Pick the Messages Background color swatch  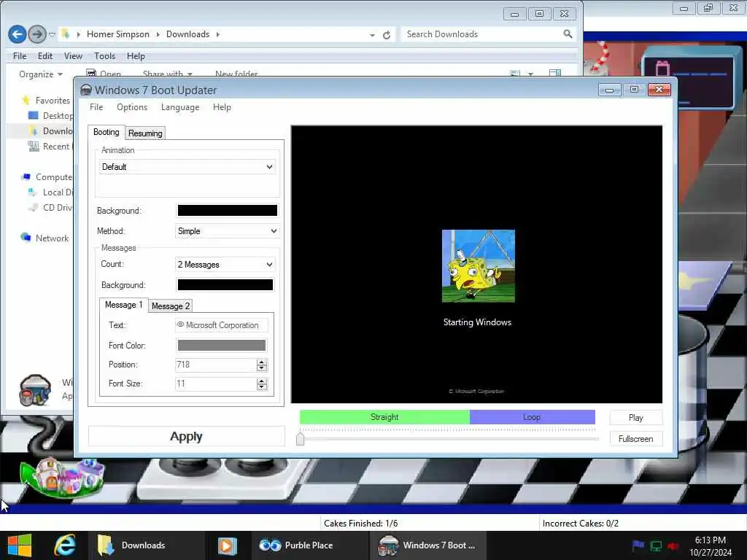(x=225, y=285)
